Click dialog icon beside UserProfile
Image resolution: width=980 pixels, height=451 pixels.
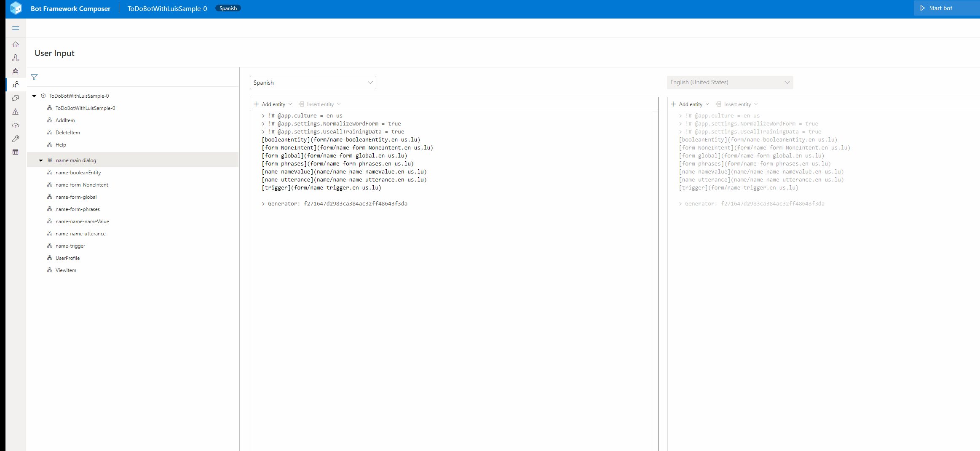pos(50,258)
